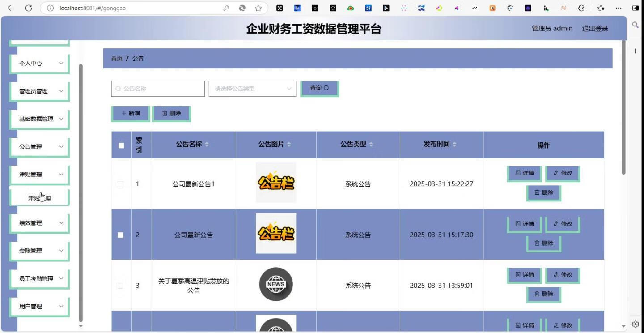Open 详情 for 关于夏季高温津贴发放的公告 row
This screenshot has width=644, height=333.
coord(525,275)
